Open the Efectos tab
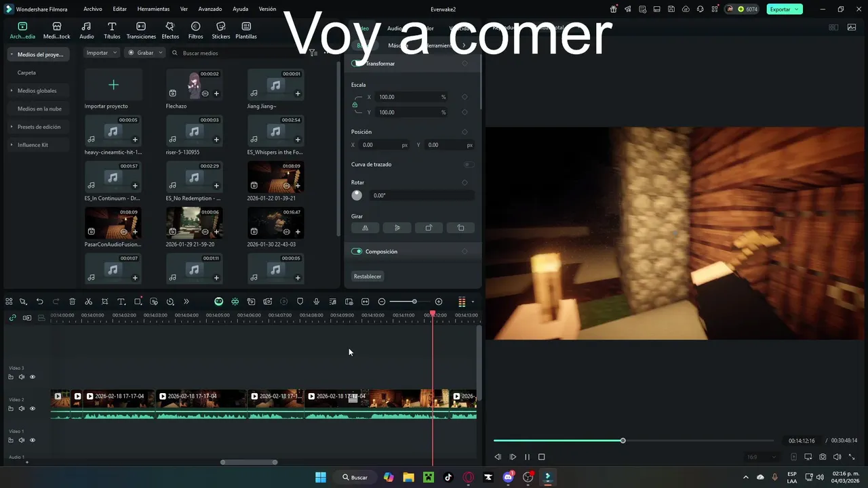868x488 pixels. click(x=170, y=30)
